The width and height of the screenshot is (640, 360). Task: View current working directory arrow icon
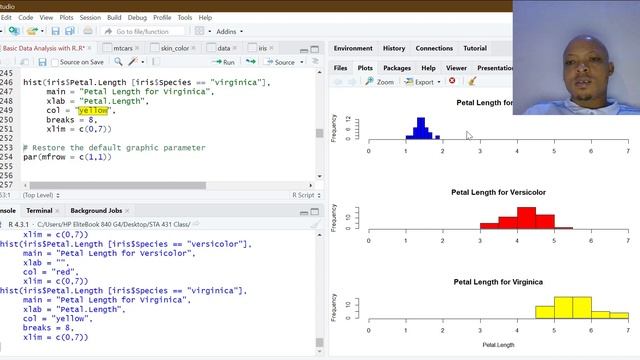click(x=196, y=224)
